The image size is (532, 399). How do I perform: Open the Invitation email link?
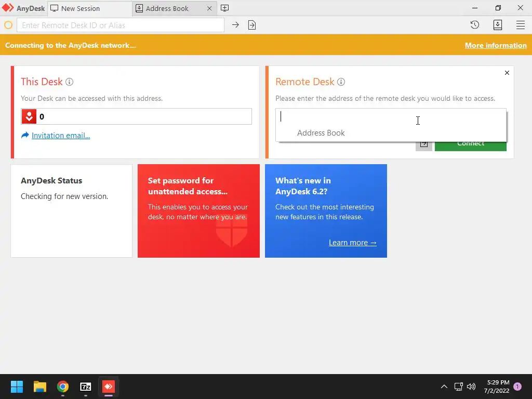pos(61,136)
